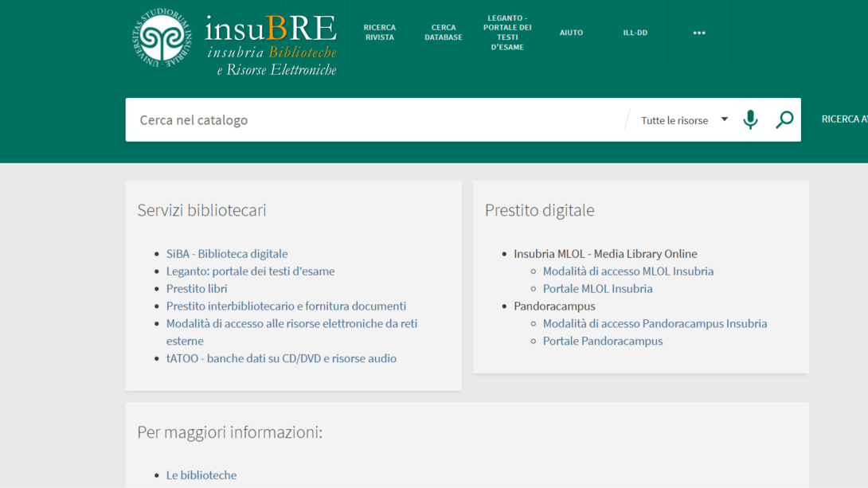The image size is (868, 488).
Task: Click the Per maggiori informazioni heading
Action: (229, 432)
